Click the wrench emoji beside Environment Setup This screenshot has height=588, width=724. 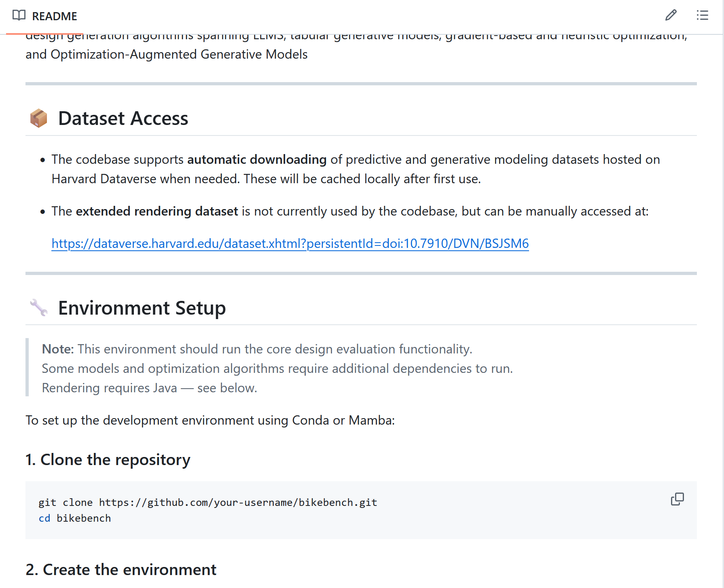(39, 308)
